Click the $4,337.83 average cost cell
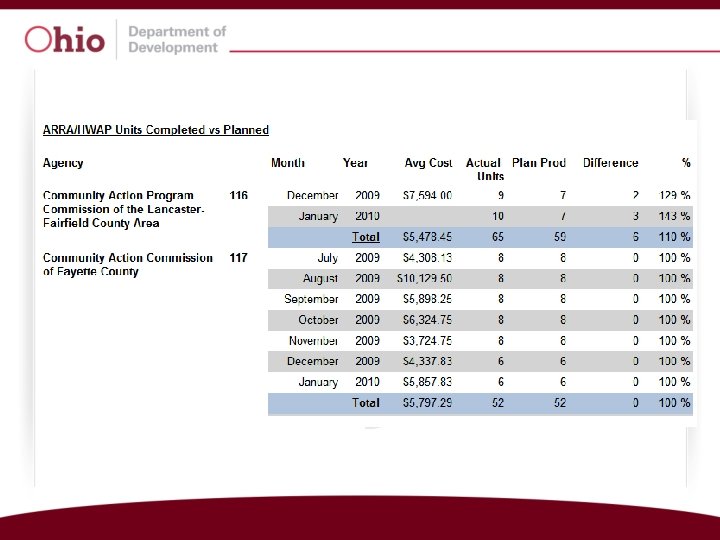This screenshot has height=540, width=720. [427, 361]
